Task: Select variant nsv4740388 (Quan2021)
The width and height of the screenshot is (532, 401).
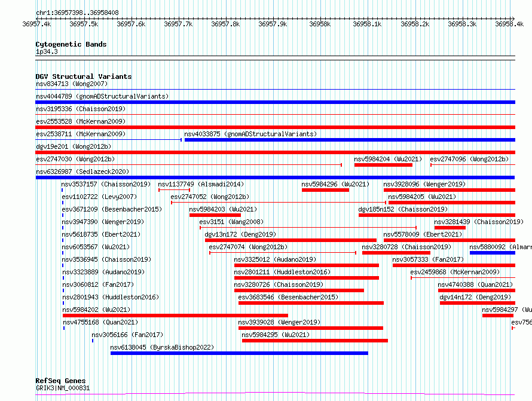Action: coord(475,284)
